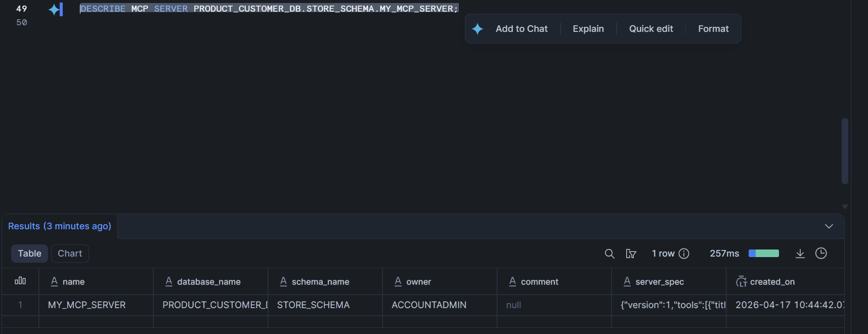Click the text type icon of owner column
The height and width of the screenshot is (334, 868).
[x=398, y=281]
